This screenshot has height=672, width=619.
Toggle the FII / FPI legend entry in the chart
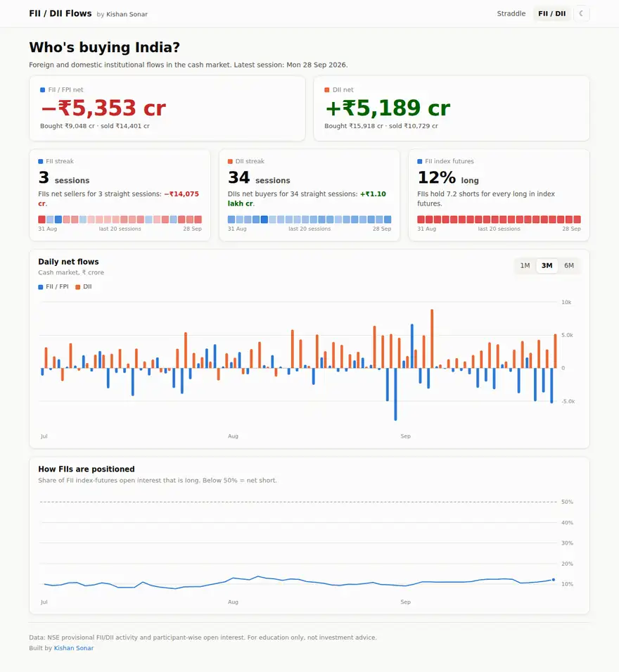click(53, 286)
